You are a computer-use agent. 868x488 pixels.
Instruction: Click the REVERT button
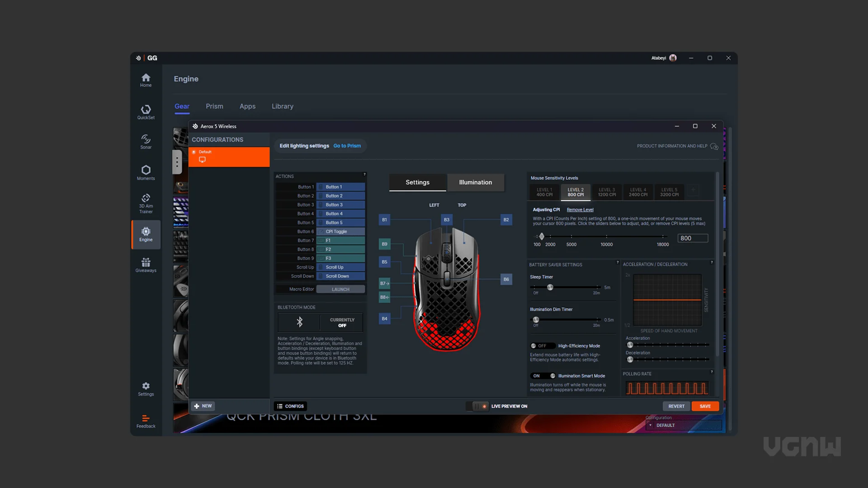pyautogui.click(x=676, y=406)
